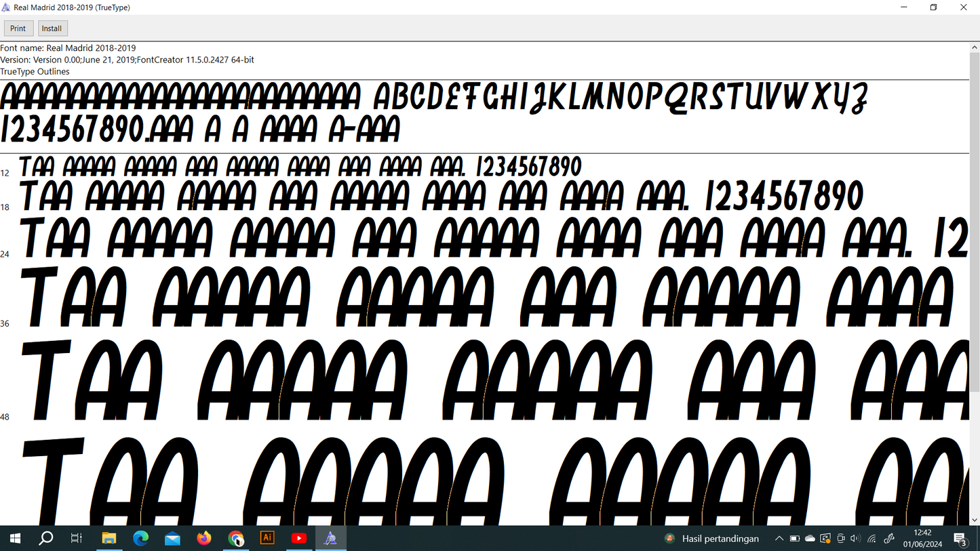Open Task View on the taskbar
This screenshot has height=551, width=980.
pyautogui.click(x=77, y=539)
